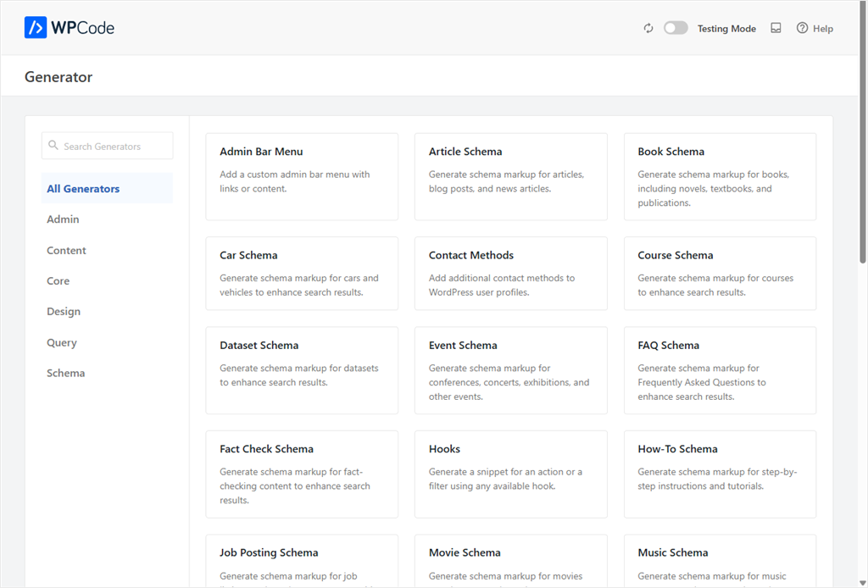Screen dimensions: 868x588
Task: Open the Music Schema generator card
Action: 720,561
